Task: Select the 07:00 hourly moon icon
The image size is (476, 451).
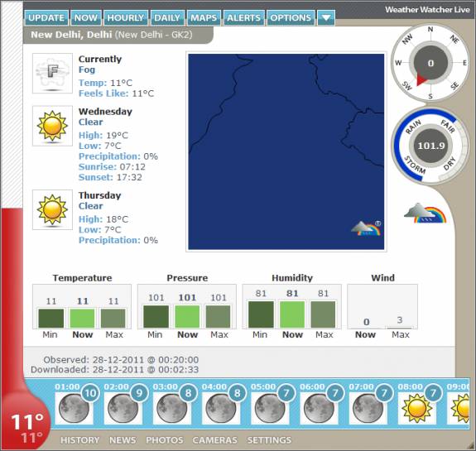Action: pyautogui.click(x=368, y=408)
